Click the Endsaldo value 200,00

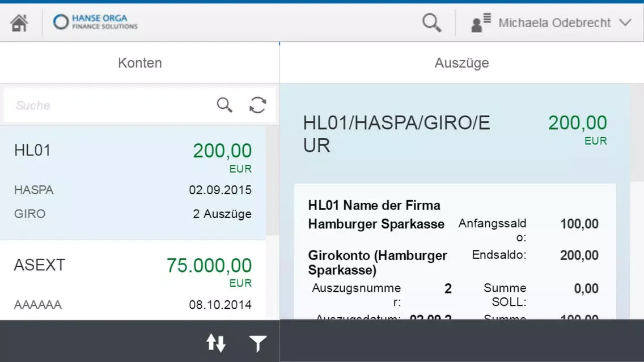click(x=579, y=255)
